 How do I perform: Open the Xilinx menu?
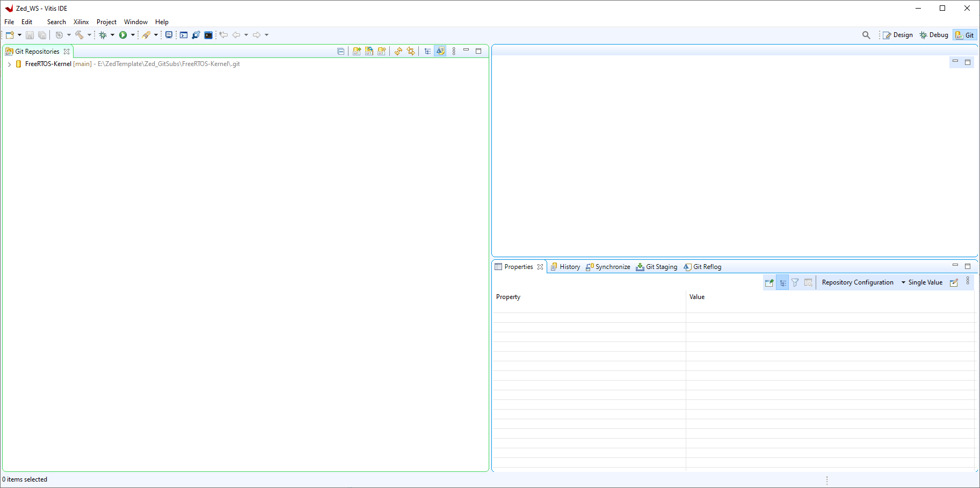point(81,22)
